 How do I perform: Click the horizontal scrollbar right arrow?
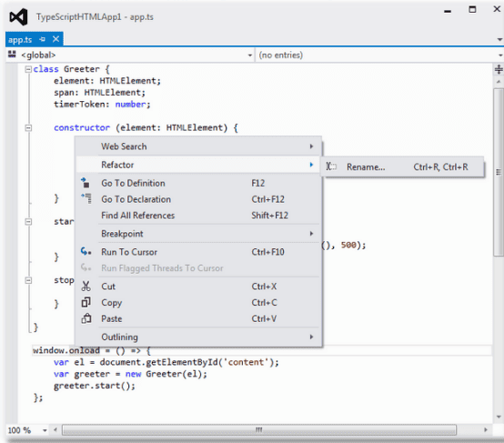(486, 430)
